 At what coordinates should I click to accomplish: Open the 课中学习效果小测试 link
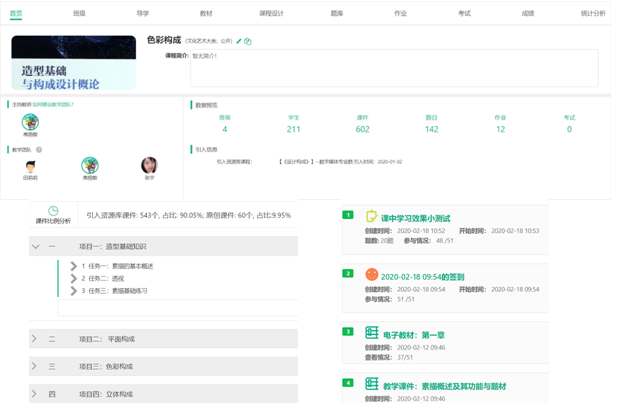click(x=415, y=217)
